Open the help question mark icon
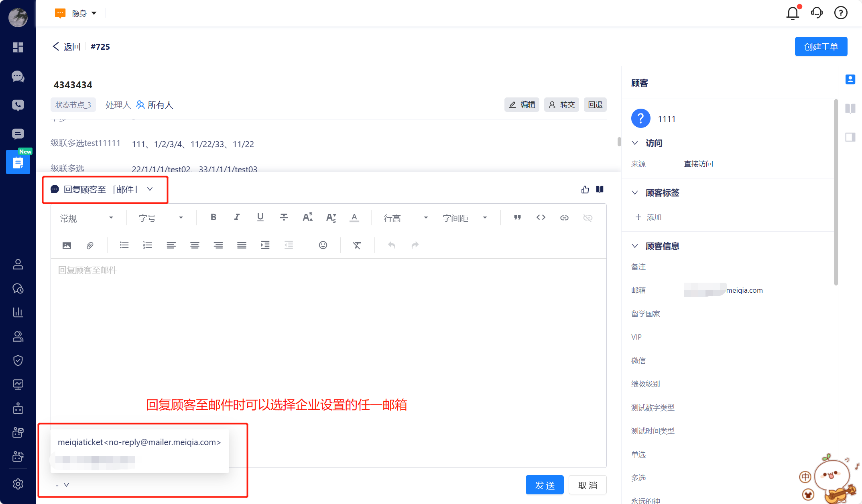Image resolution: width=862 pixels, height=504 pixels. coord(841,13)
